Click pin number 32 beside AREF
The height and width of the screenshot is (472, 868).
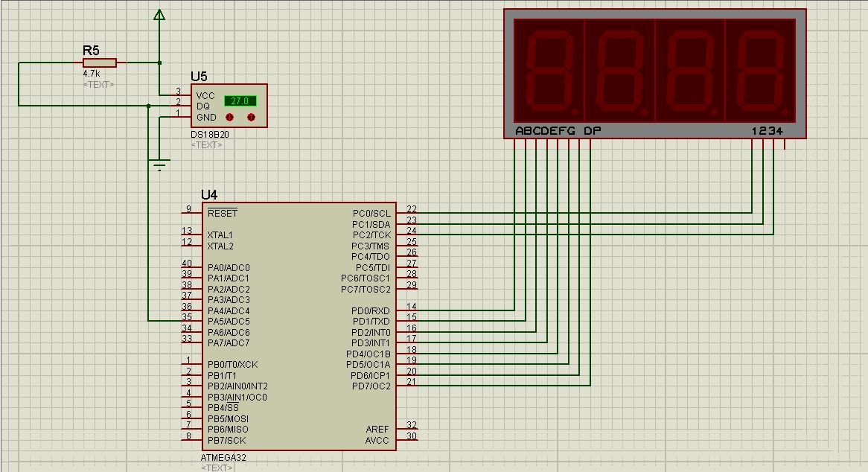coord(412,424)
